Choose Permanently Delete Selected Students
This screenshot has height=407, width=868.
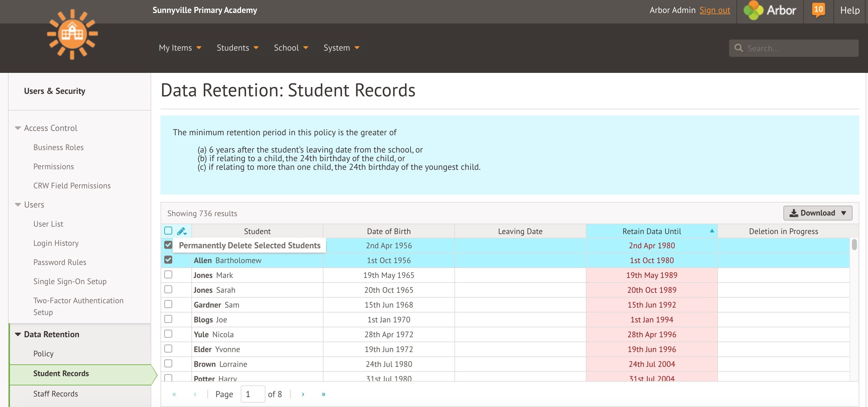tap(249, 245)
